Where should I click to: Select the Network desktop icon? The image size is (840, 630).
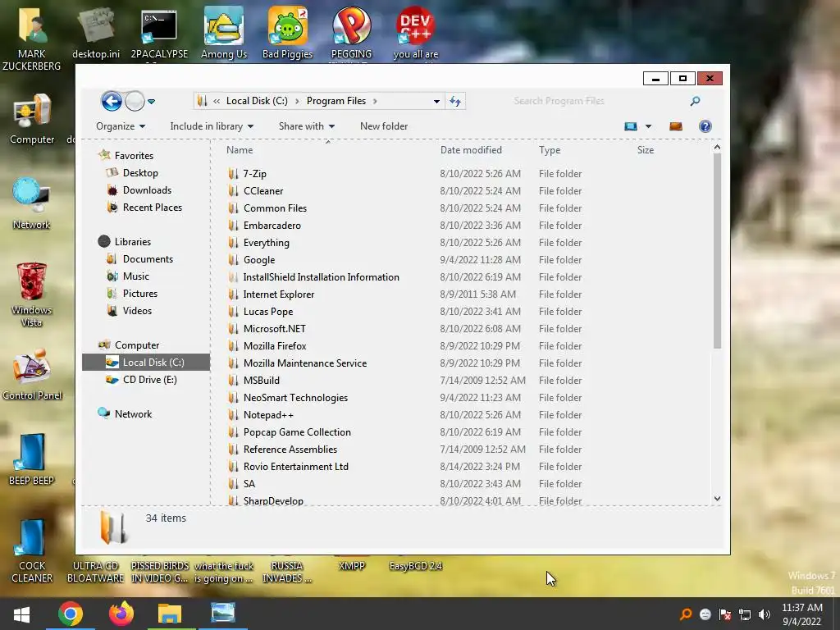point(32,203)
